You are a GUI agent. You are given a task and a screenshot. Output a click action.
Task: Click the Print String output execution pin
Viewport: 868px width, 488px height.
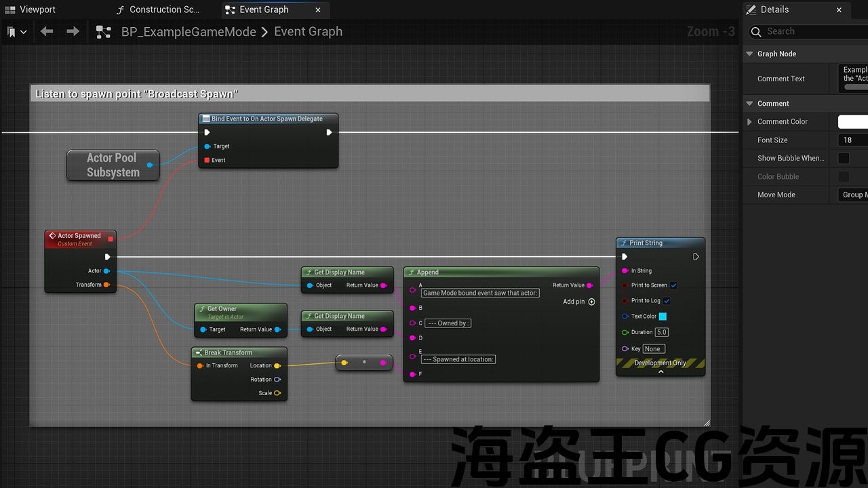(x=696, y=257)
